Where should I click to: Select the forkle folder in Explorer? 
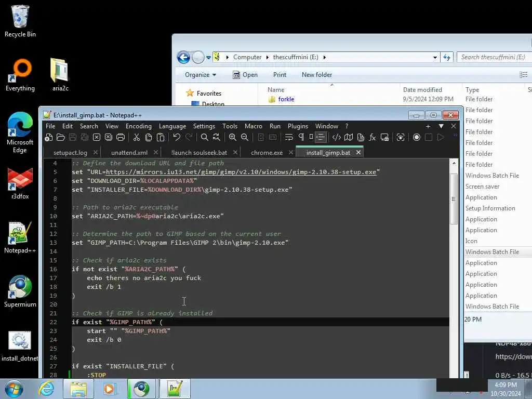tap(286, 99)
